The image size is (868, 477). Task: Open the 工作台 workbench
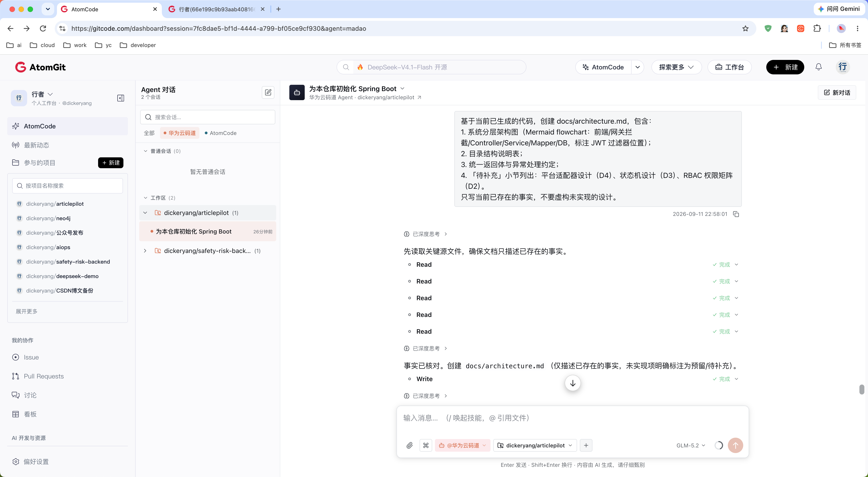click(729, 67)
